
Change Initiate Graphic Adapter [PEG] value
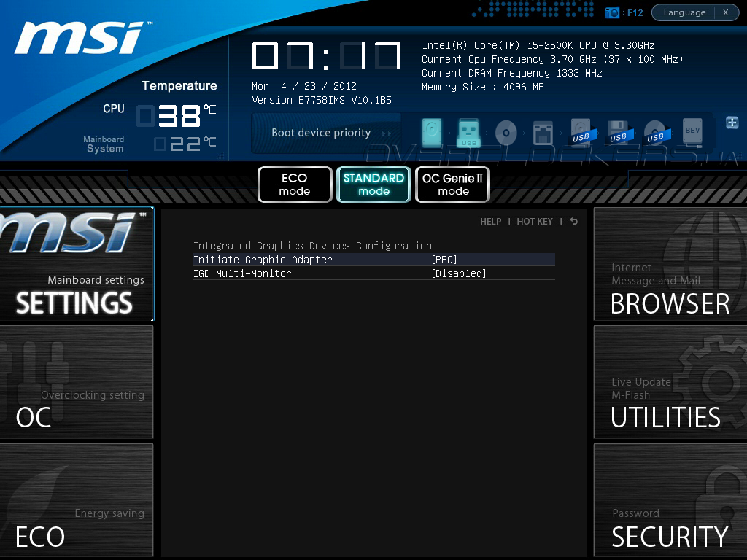click(x=444, y=260)
